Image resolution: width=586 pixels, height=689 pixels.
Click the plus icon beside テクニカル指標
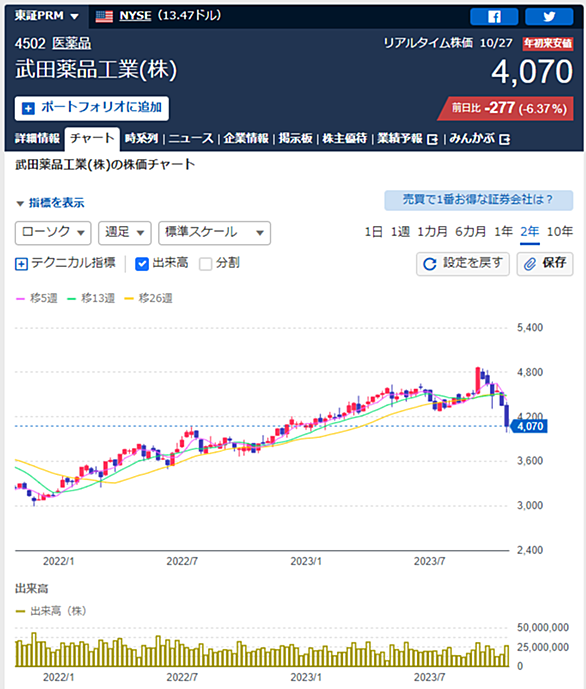click(21, 264)
